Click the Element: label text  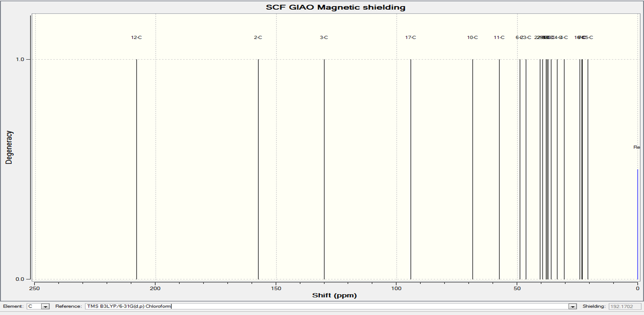[13, 306]
